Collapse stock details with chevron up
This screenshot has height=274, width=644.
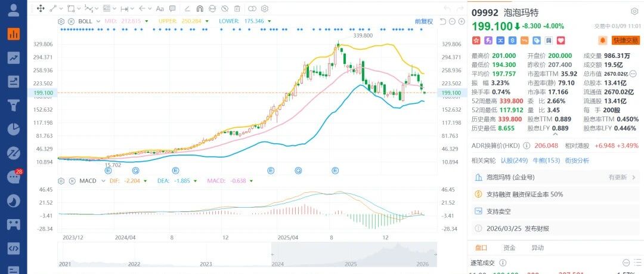[555, 134]
